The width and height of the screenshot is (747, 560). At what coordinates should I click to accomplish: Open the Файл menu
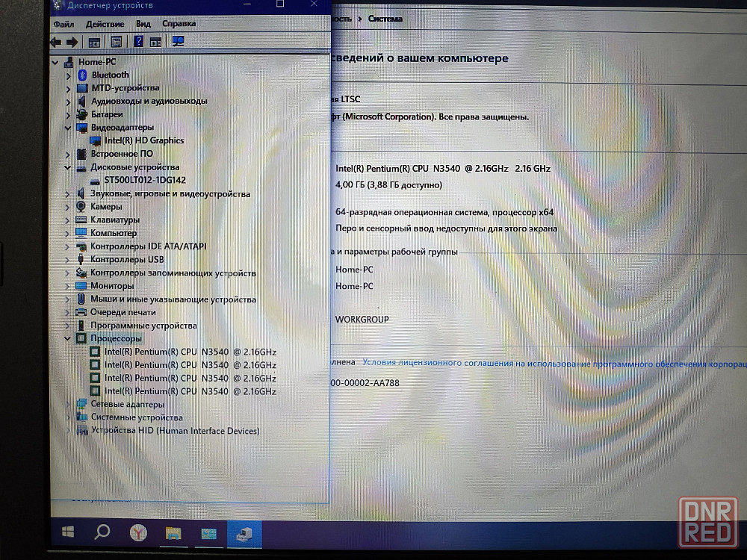(63, 24)
